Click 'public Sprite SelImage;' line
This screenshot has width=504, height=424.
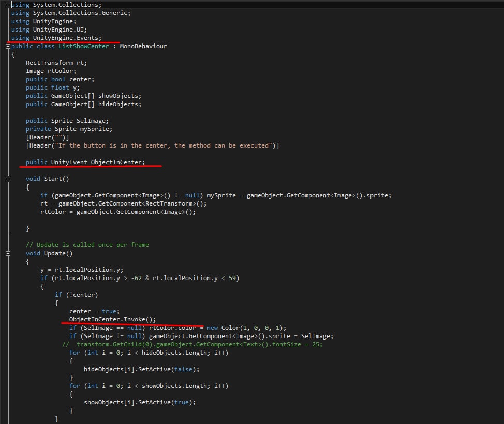tap(67, 121)
